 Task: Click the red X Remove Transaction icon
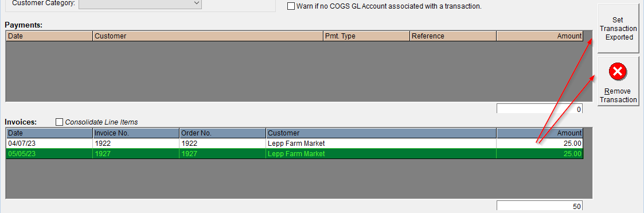(x=618, y=72)
